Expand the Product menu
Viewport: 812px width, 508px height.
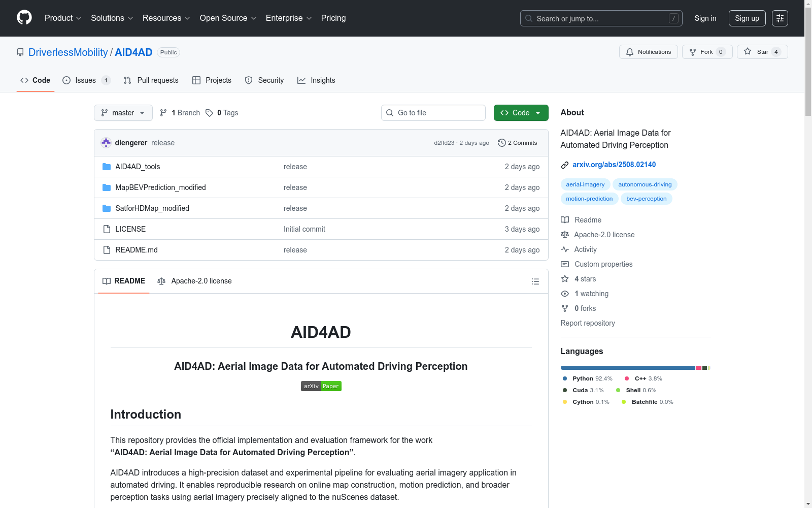(x=63, y=18)
